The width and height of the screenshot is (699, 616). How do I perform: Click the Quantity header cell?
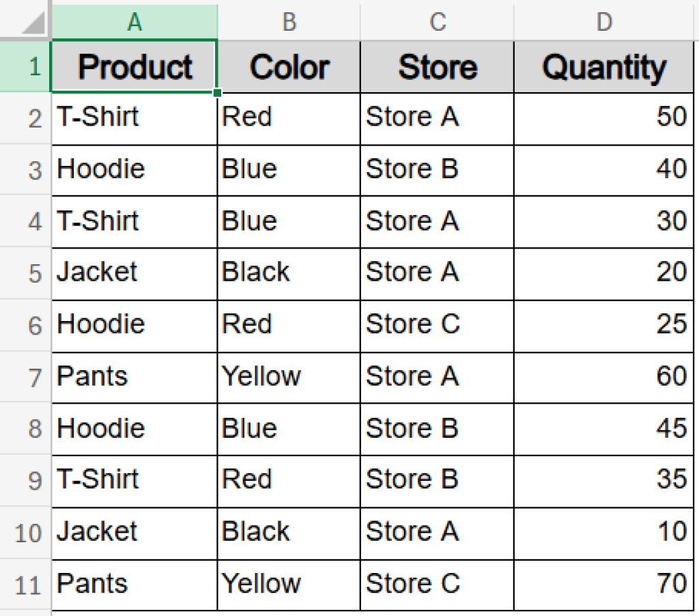pos(603,66)
